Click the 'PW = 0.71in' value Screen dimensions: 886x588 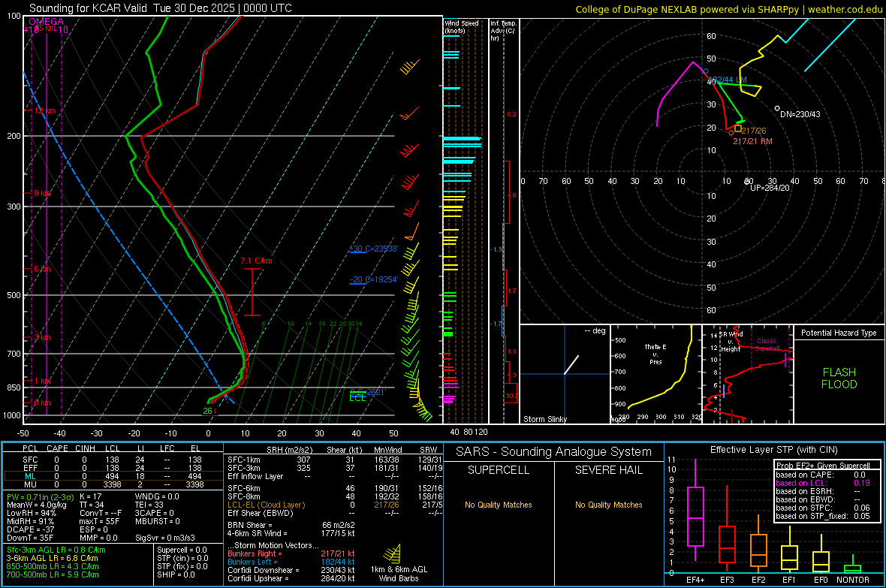[40, 497]
